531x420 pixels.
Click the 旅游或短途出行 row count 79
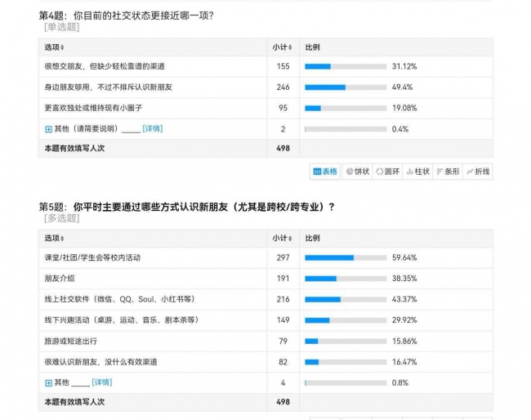pyautogui.click(x=283, y=341)
